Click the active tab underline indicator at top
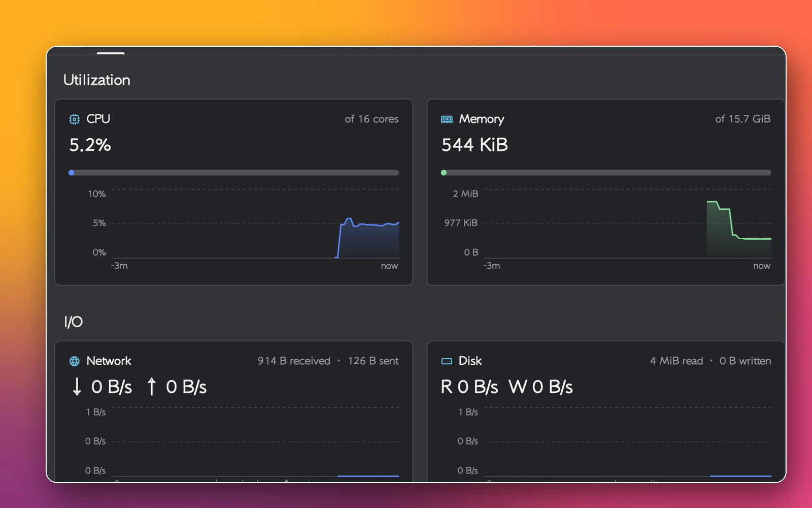Viewport: 812px width, 508px height. pyautogui.click(x=111, y=53)
